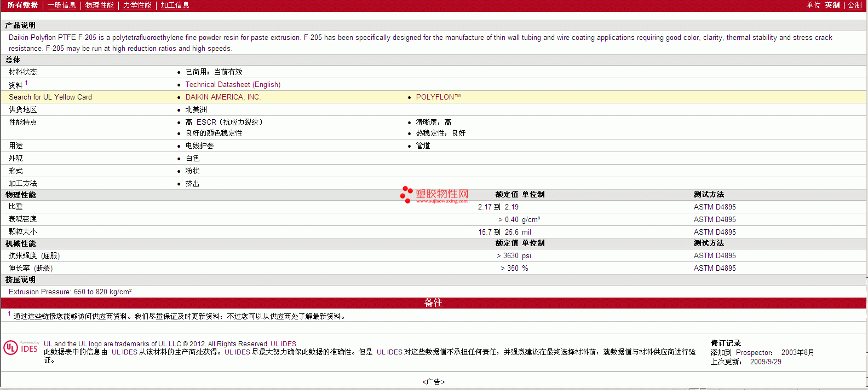Switch to the 一般信息 tab

click(x=62, y=5)
